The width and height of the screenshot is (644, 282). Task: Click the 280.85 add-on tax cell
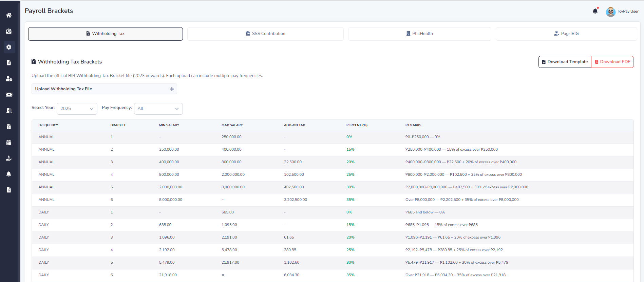coord(290,250)
